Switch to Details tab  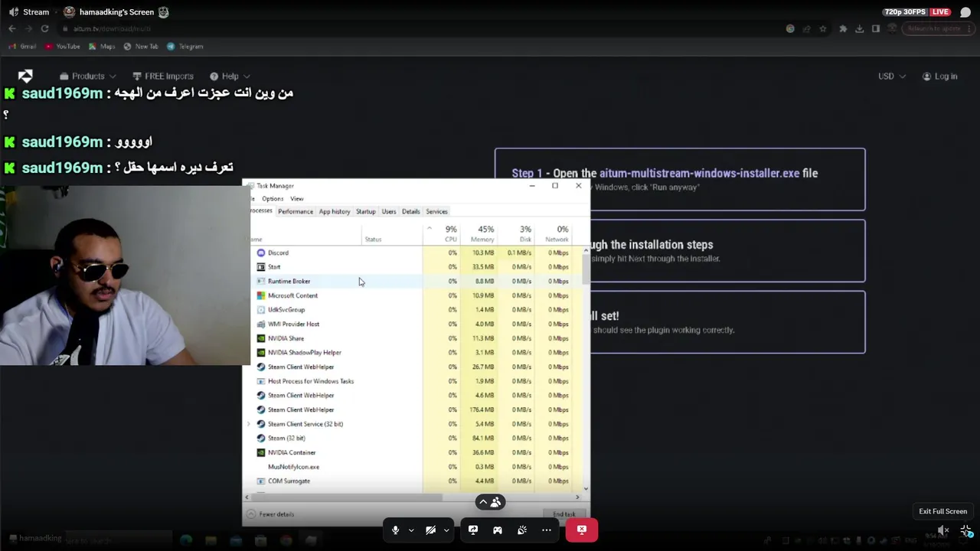pyautogui.click(x=411, y=211)
